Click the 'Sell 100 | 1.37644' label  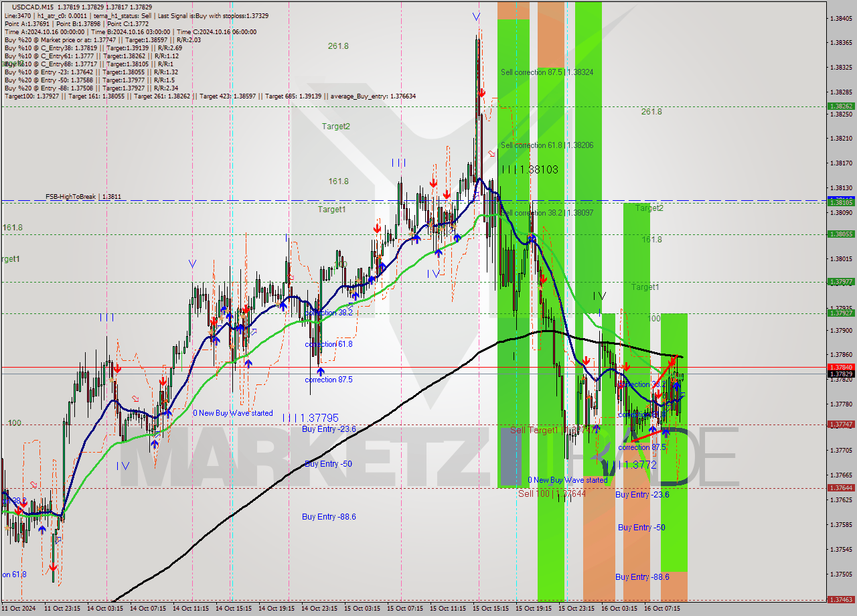(x=552, y=493)
